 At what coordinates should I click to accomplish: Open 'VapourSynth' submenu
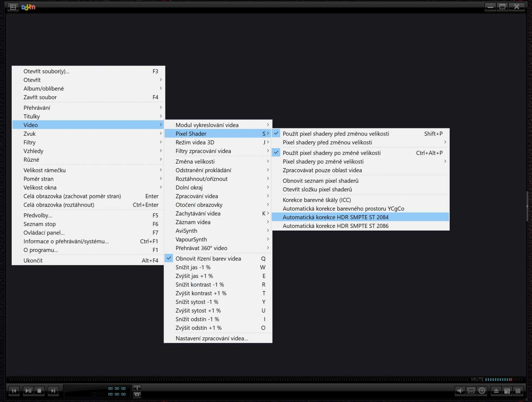(x=218, y=239)
